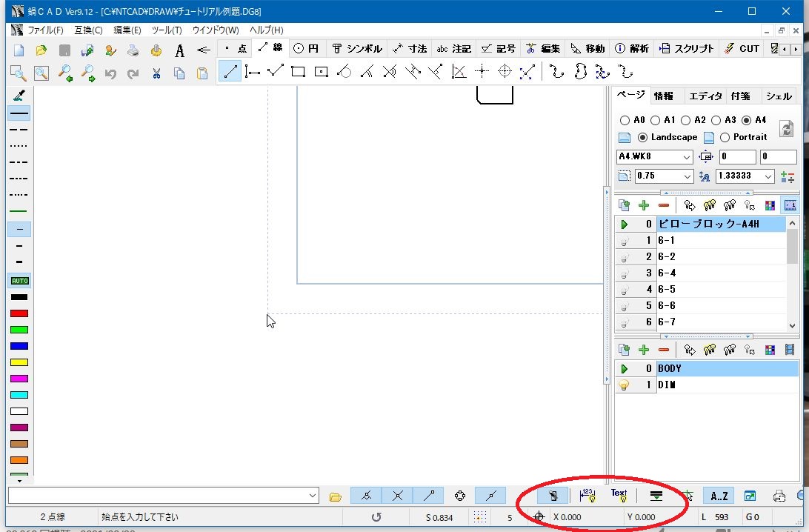Viewport: 809px width, 532px height.
Task: Select the rectangle with center point tool
Action: pos(322,71)
